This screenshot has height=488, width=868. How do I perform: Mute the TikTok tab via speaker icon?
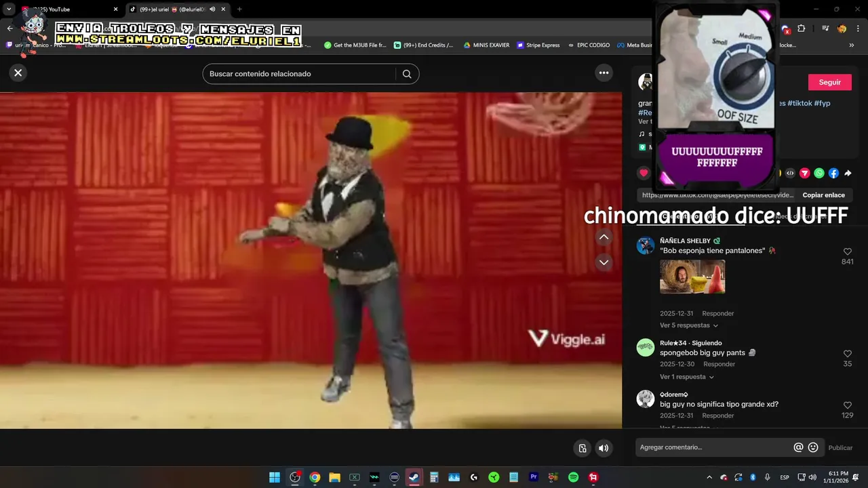[x=212, y=9]
